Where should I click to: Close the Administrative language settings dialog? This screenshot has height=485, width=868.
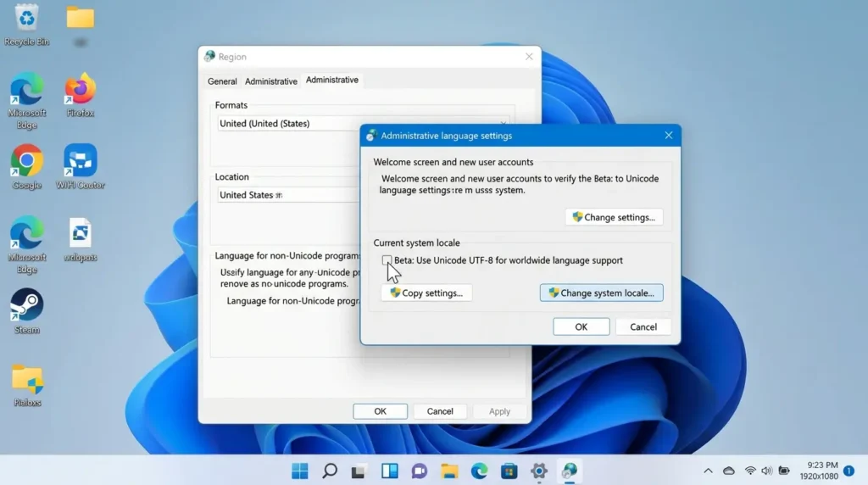[x=669, y=136]
